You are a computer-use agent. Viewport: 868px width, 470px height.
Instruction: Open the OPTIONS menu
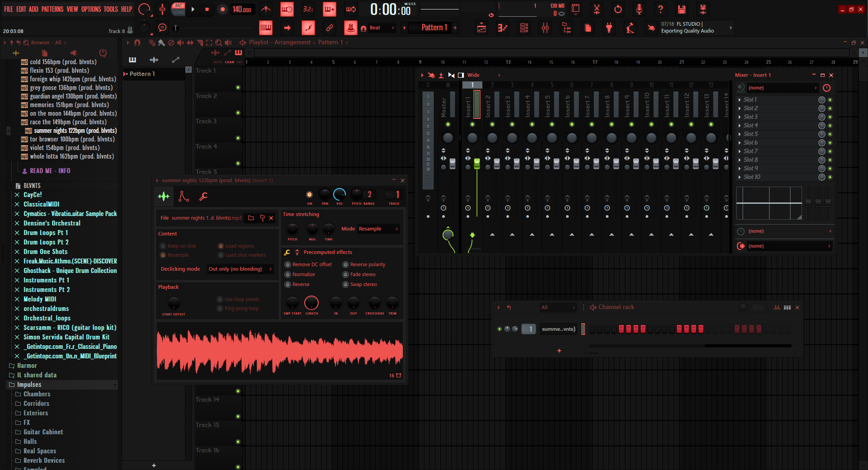pos(91,9)
